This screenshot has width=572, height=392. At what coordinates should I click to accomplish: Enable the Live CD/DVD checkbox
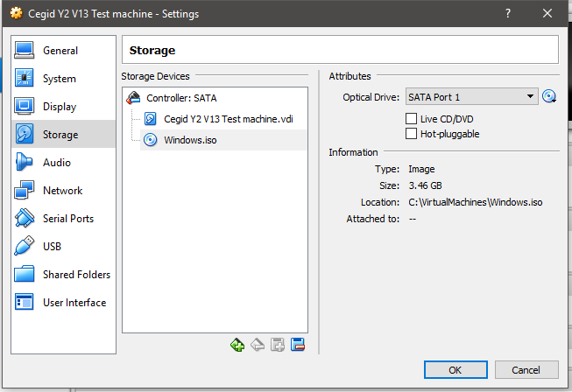click(411, 119)
